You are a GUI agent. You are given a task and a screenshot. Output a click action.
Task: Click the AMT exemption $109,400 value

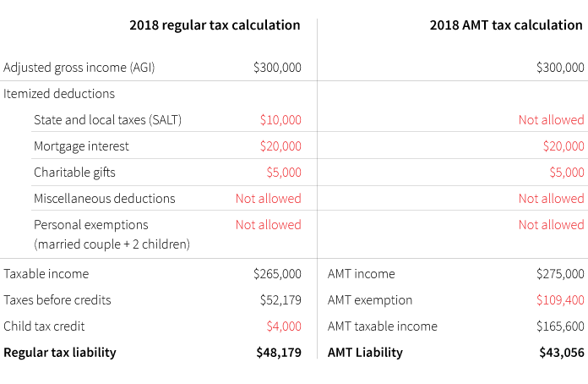pos(559,299)
